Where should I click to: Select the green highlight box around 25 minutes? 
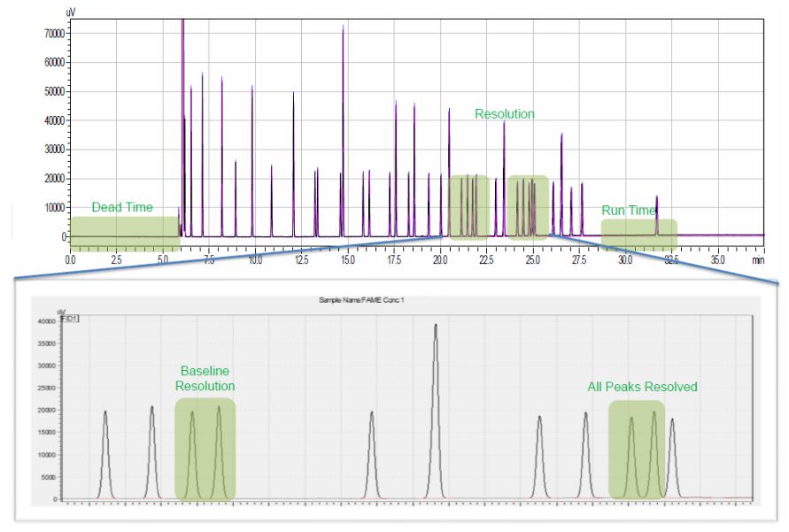coord(528,207)
